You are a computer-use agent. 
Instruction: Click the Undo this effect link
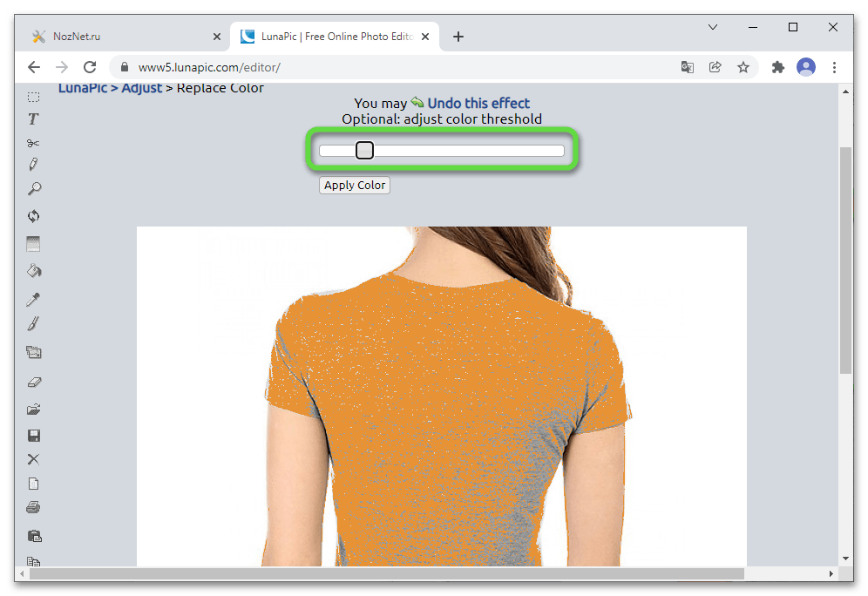[478, 104]
